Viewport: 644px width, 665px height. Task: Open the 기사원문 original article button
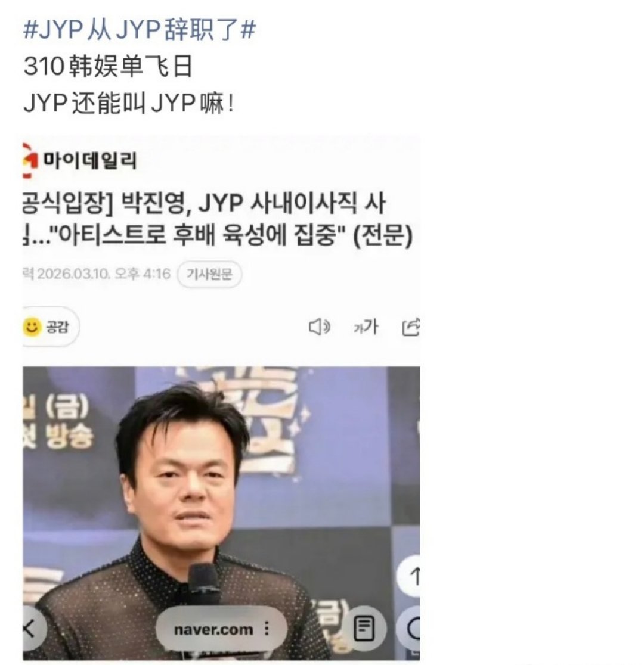pyautogui.click(x=209, y=274)
